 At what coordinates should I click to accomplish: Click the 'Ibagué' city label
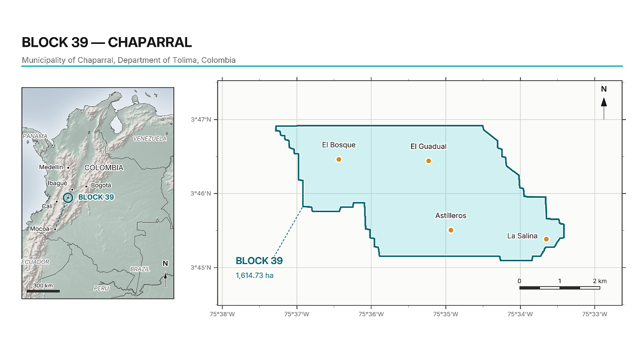point(57,183)
